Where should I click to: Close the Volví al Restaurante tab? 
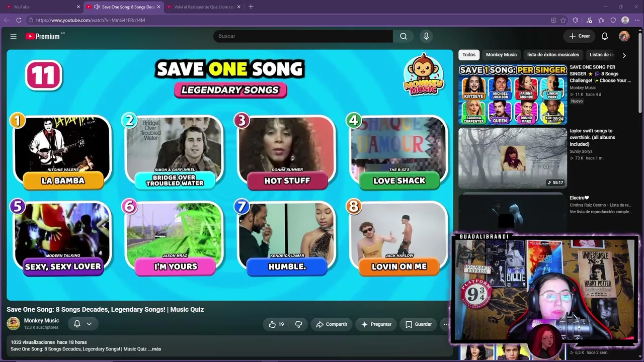point(239,7)
